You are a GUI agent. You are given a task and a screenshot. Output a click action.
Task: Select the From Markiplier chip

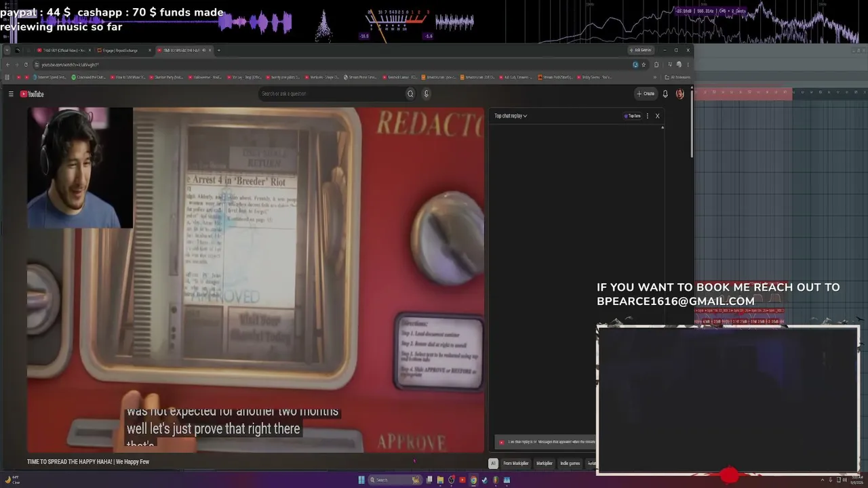515,464
